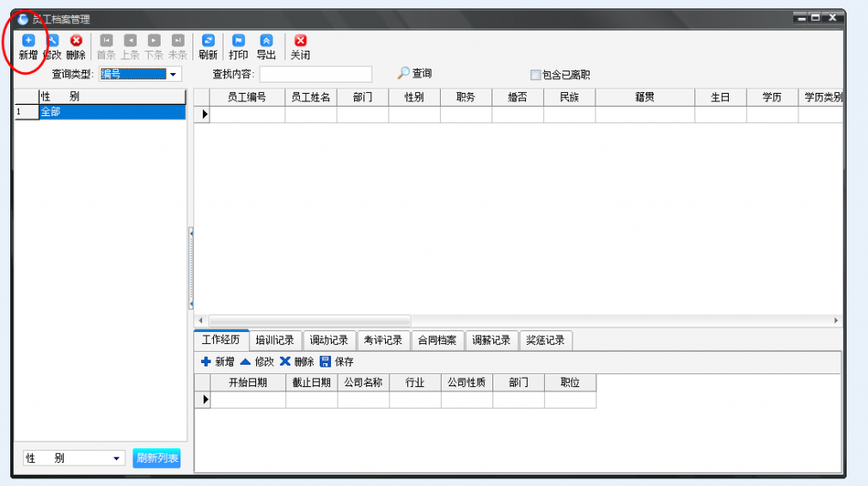The width and height of the screenshot is (868, 486).
Task: Click the top toolbar 新增 (add) icon
Action: (x=28, y=40)
